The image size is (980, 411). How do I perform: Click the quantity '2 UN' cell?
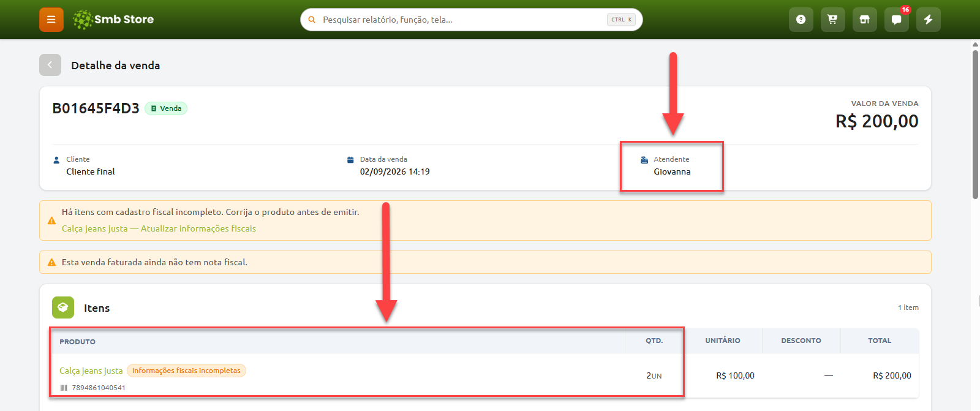coord(654,375)
